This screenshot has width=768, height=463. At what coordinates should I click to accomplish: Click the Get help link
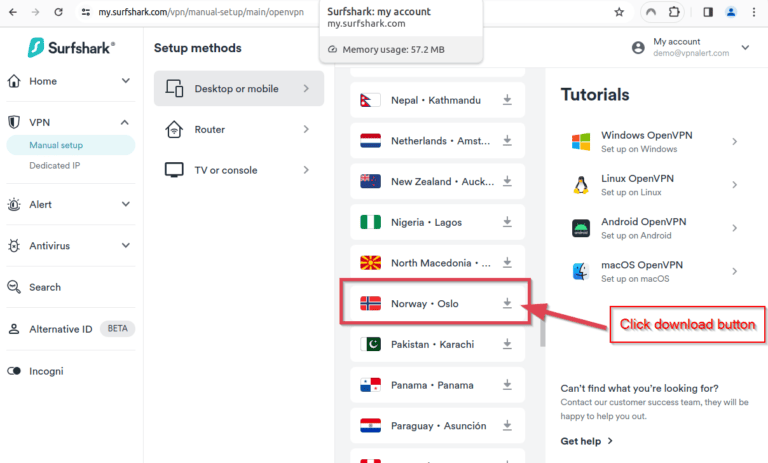586,440
